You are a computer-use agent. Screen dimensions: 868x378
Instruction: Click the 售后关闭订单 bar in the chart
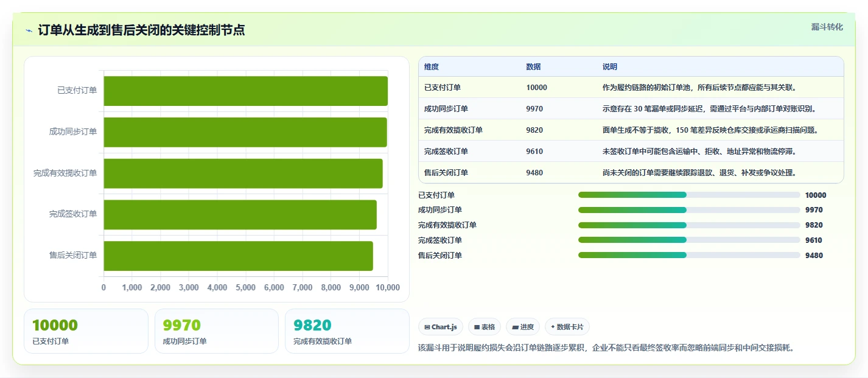pos(239,256)
